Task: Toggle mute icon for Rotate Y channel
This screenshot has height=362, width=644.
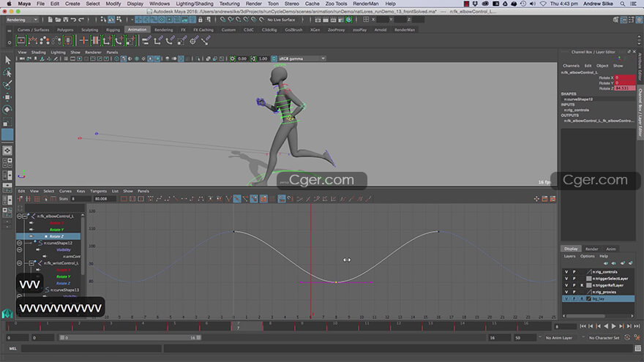Action: 31,230
